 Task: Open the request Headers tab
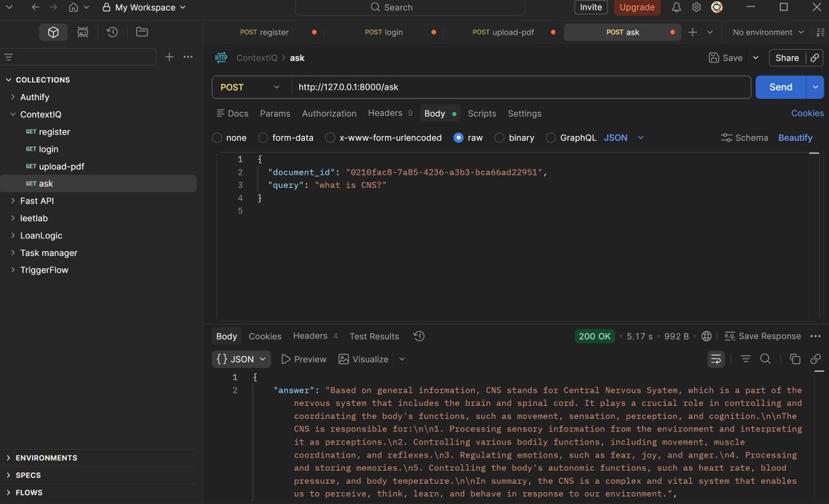[x=390, y=113]
